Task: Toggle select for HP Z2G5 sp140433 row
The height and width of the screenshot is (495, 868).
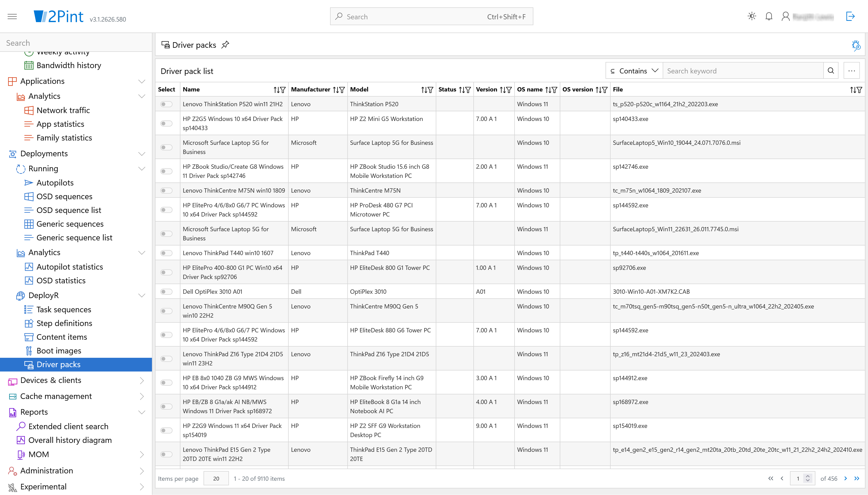Action: click(166, 123)
